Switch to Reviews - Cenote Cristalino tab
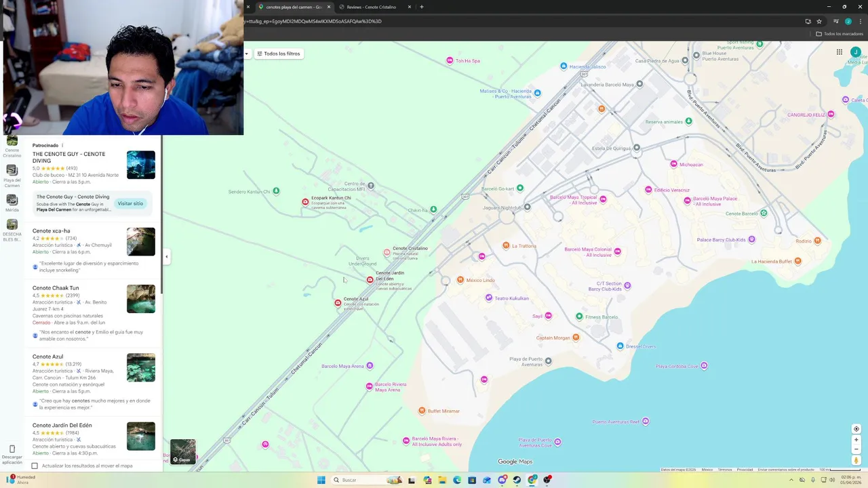The image size is (868, 488). point(372,7)
